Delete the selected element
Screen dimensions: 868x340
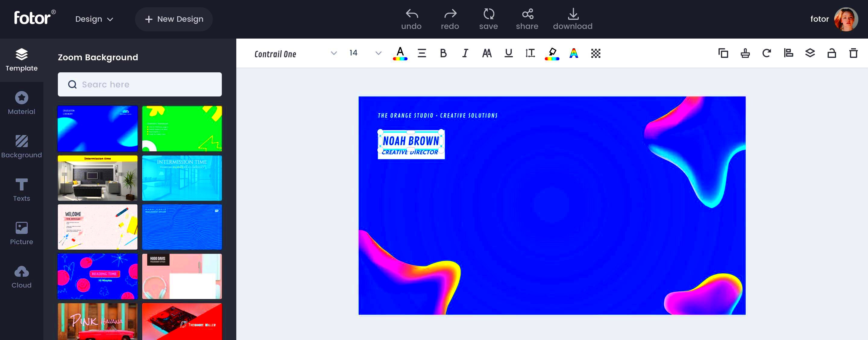tap(853, 53)
